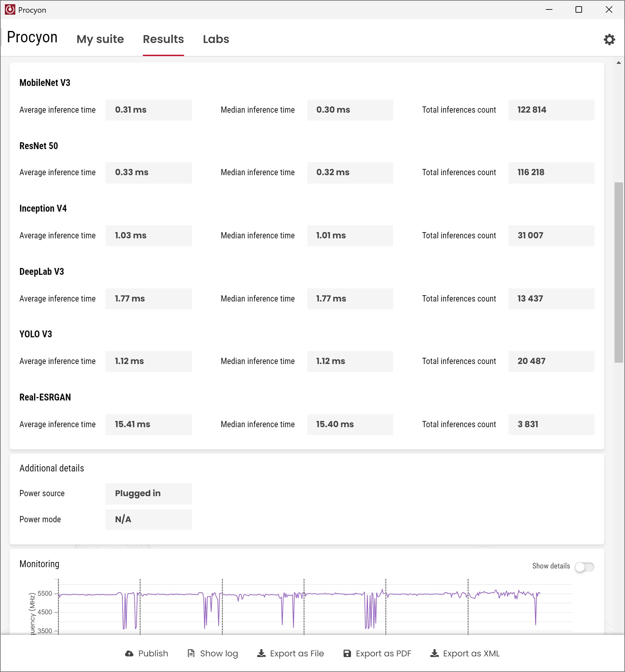The width and height of the screenshot is (625, 672).
Task: Click the 0.30 ms median value
Action: click(350, 110)
